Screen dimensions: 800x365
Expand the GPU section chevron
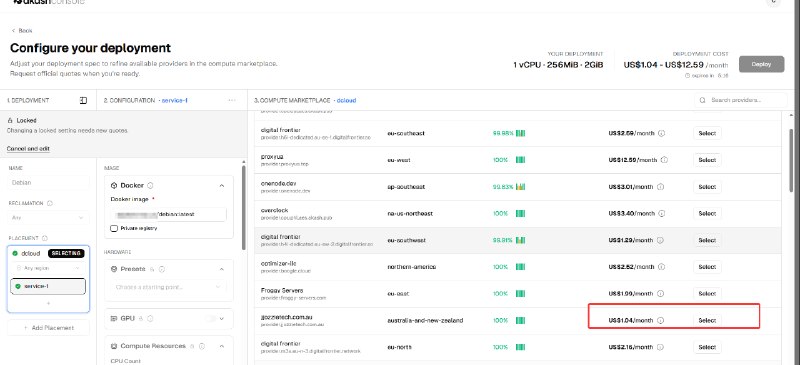pyautogui.click(x=221, y=319)
